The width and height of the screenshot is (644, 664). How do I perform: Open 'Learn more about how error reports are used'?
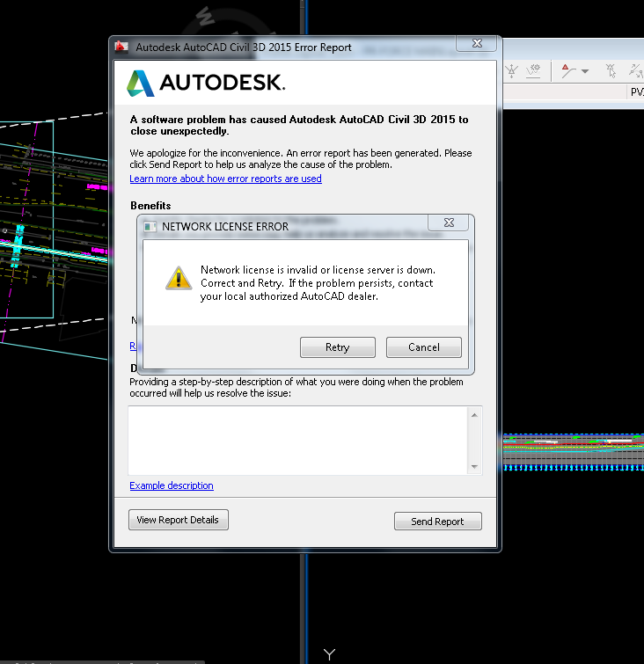(x=225, y=179)
